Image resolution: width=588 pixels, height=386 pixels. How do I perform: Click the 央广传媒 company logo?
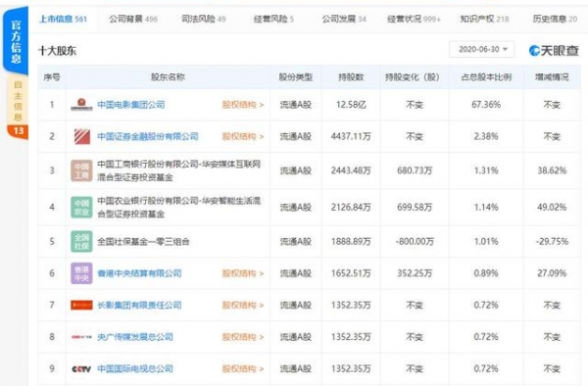click(x=81, y=337)
